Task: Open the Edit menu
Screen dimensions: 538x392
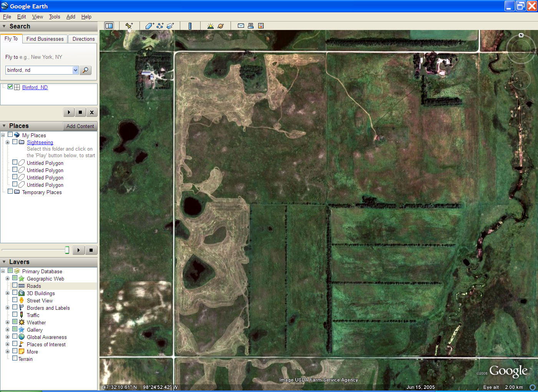Action: [x=22, y=17]
